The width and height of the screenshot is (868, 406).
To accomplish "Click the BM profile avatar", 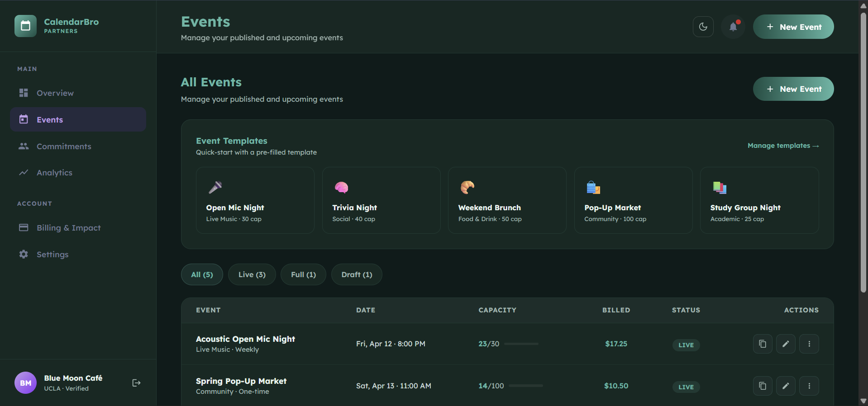I will coord(25,383).
